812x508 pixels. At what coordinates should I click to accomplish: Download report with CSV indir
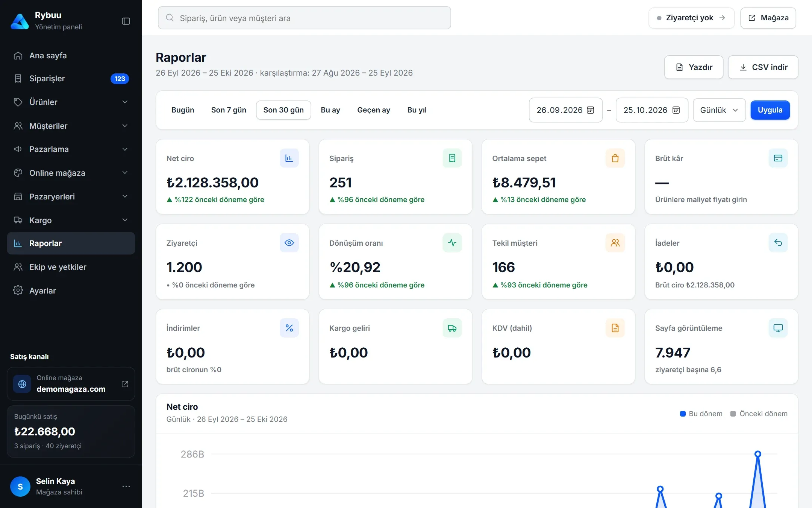763,67
